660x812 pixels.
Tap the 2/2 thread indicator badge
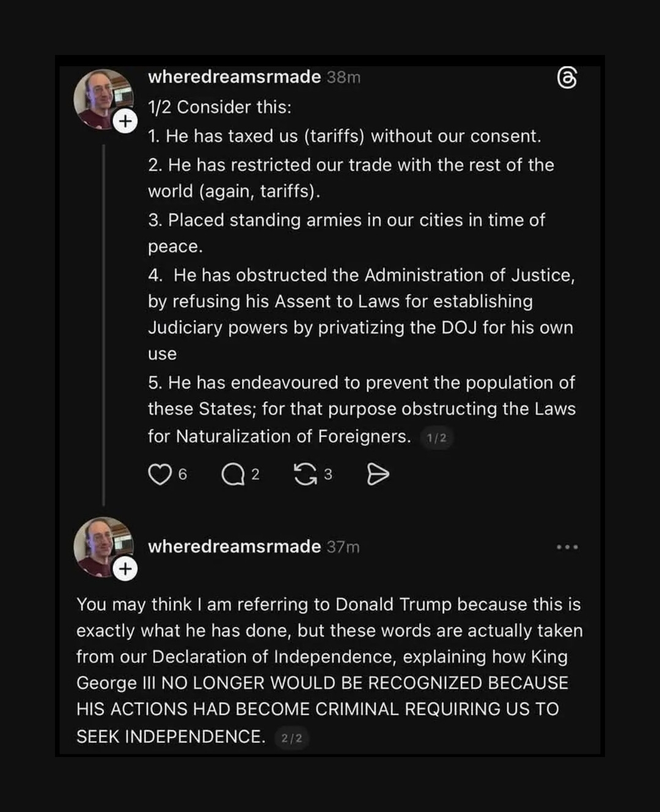click(x=291, y=738)
